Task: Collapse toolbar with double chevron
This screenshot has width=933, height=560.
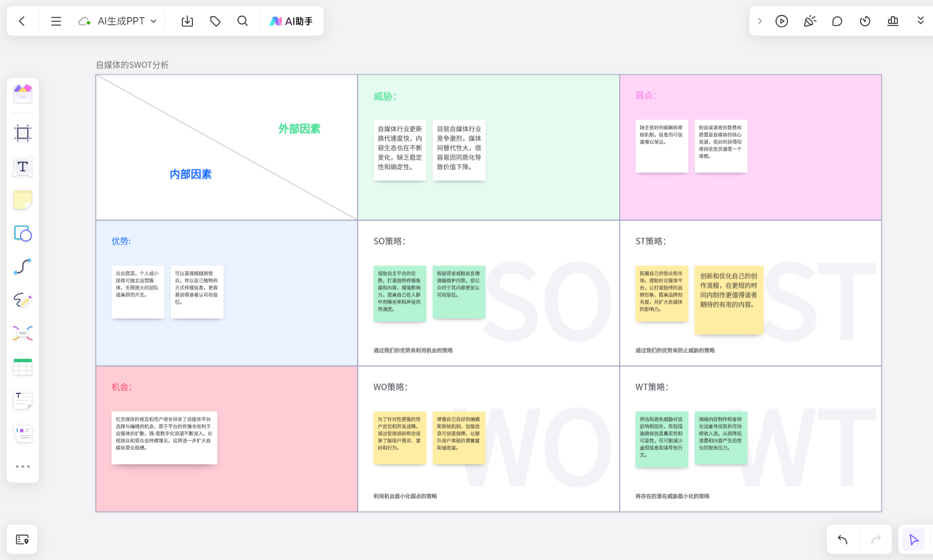Action: pyautogui.click(x=921, y=21)
